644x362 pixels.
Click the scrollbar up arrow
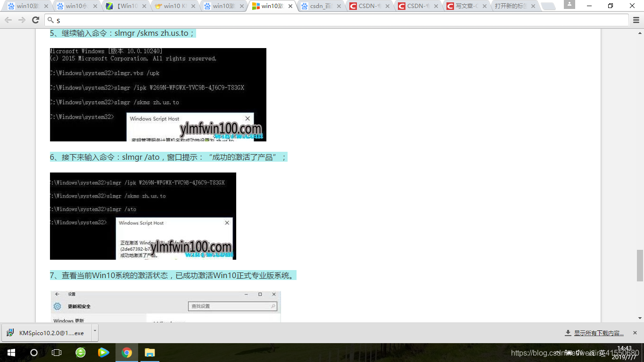point(640,32)
